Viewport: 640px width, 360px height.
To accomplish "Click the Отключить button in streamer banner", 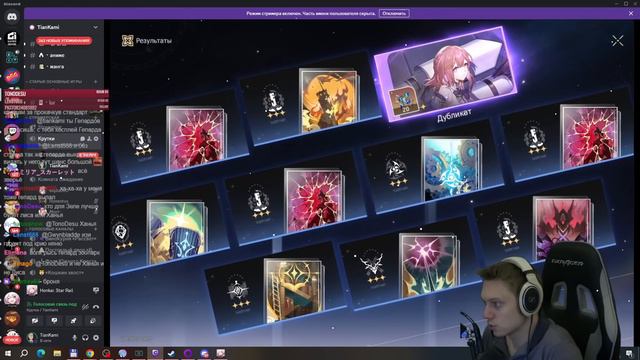I will (x=394, y=13).
